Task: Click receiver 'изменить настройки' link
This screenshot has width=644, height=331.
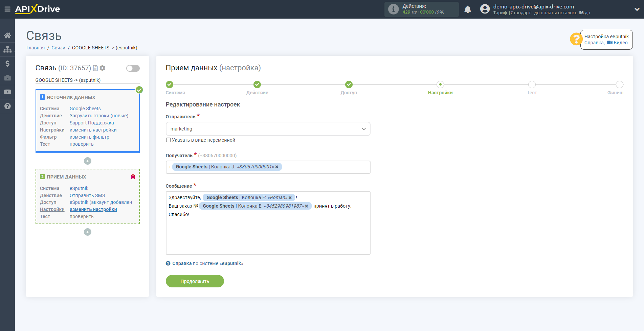Action: (x=93, y=209)
